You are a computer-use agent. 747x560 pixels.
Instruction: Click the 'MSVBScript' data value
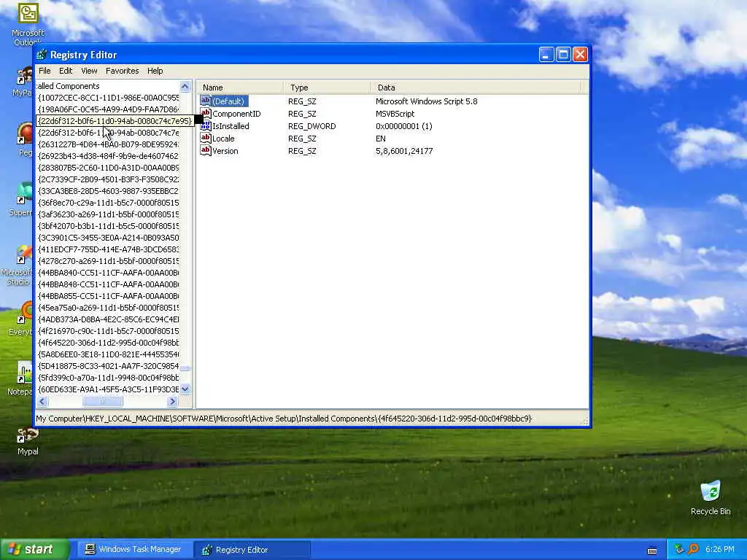click(395, 114)
